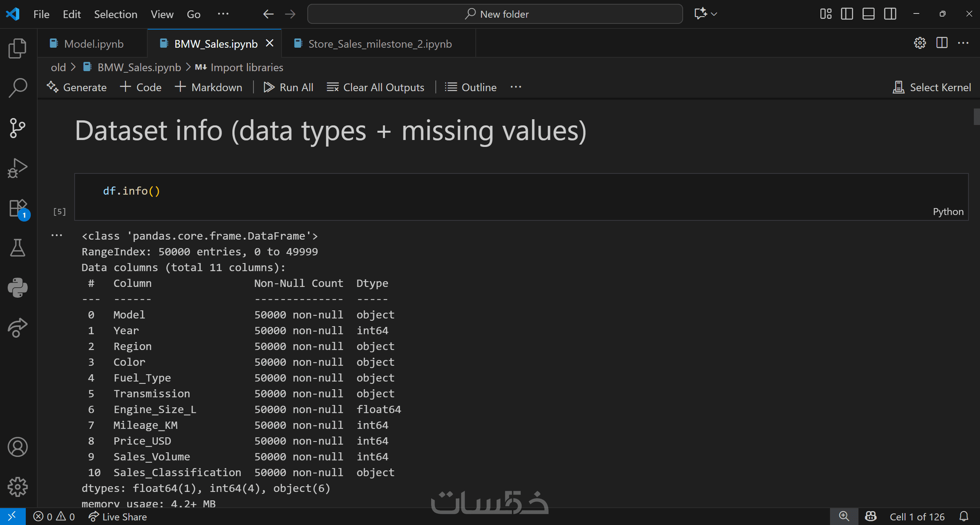Open the Source Control view
The width and height of the screenshot is (980, 525).
tap(17, 128)
